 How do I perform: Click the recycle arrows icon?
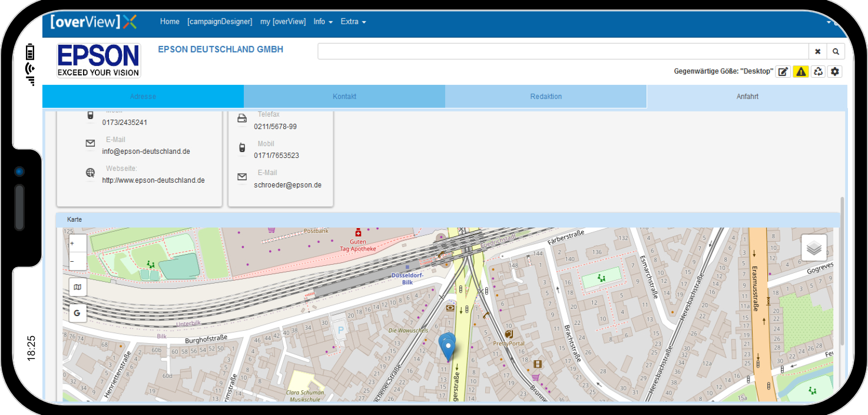pos(818,71)
